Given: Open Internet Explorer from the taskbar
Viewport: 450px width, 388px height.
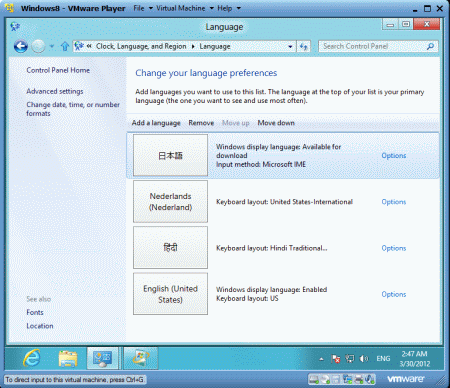Looking at the screenshot, I should [32, 358].
